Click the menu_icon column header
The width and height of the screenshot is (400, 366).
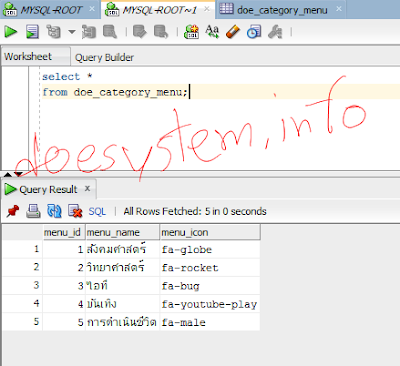tap(210, 232)
